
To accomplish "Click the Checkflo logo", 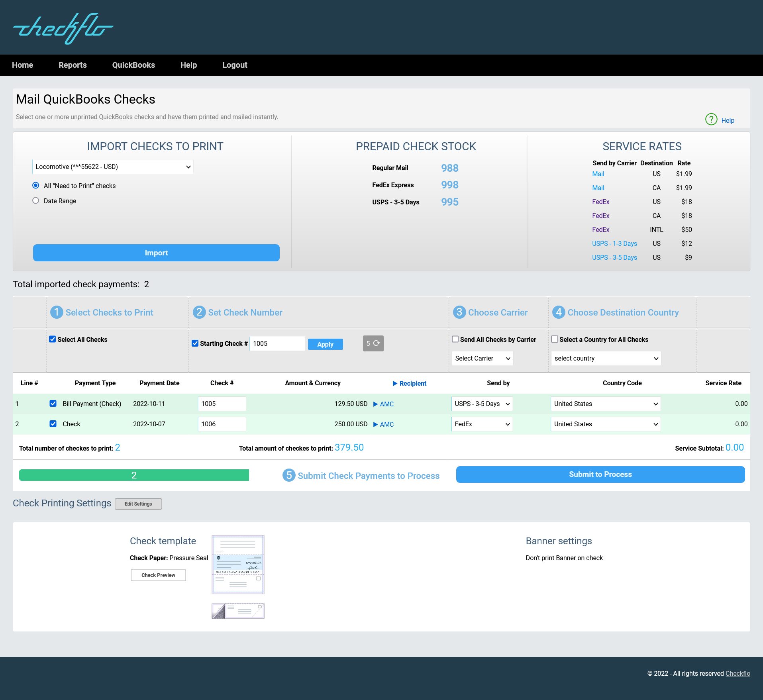I will tap(63, 28).
